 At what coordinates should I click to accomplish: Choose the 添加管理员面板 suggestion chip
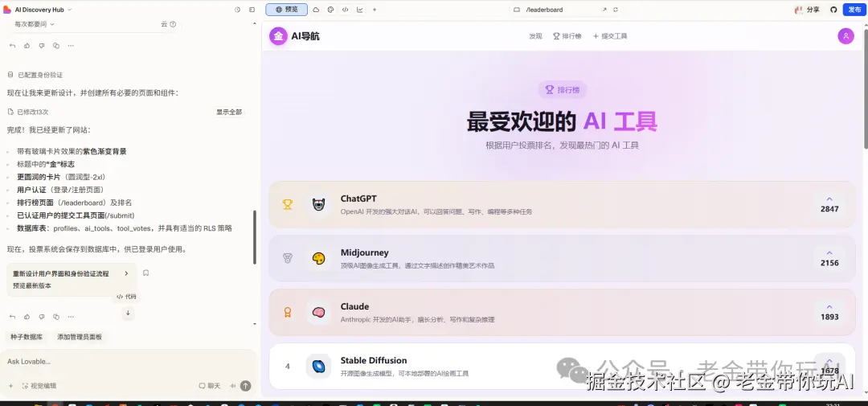click(79, 337)
